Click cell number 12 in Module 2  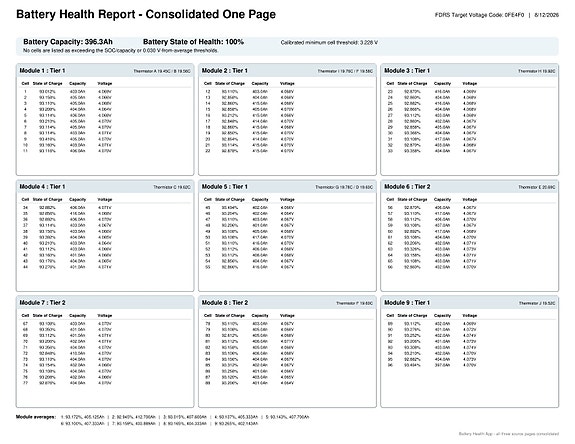pyautogui.click(x=208, y=92)
